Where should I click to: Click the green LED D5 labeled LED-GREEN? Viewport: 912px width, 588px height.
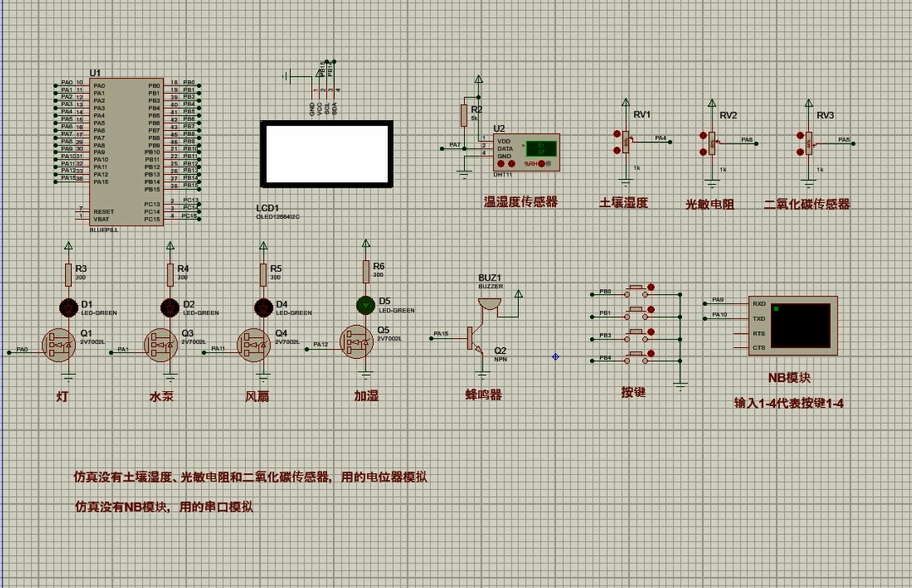tap(364, 306)
